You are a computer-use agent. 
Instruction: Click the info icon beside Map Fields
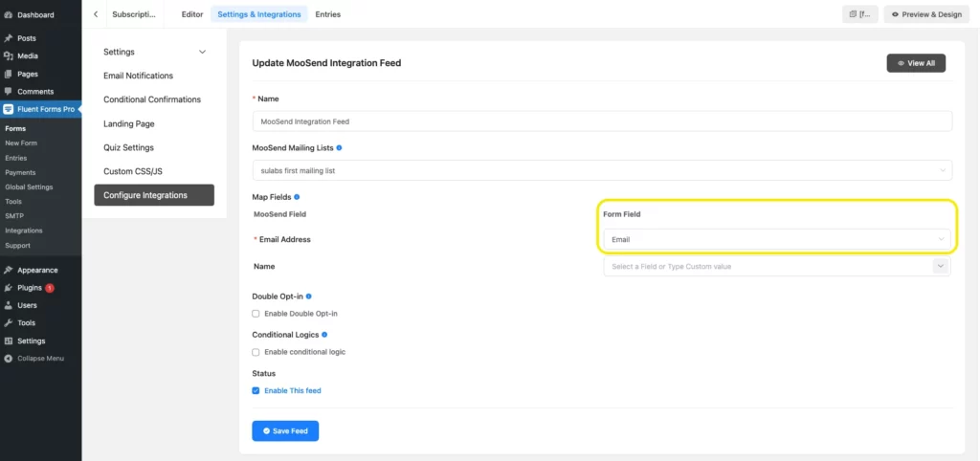pyautogui.click(x=297, y=197)
